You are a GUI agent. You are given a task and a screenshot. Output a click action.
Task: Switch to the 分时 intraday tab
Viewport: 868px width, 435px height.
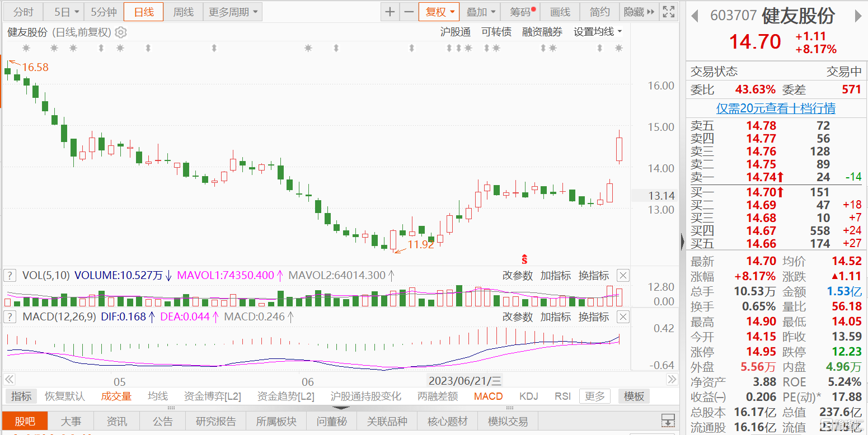pyautogui.click(x=24, y=12)
